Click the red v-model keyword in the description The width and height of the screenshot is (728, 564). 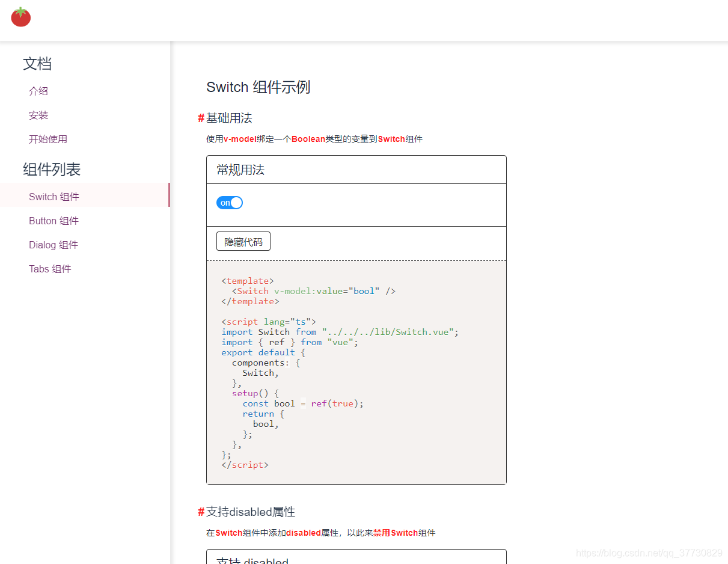(240, 139)
